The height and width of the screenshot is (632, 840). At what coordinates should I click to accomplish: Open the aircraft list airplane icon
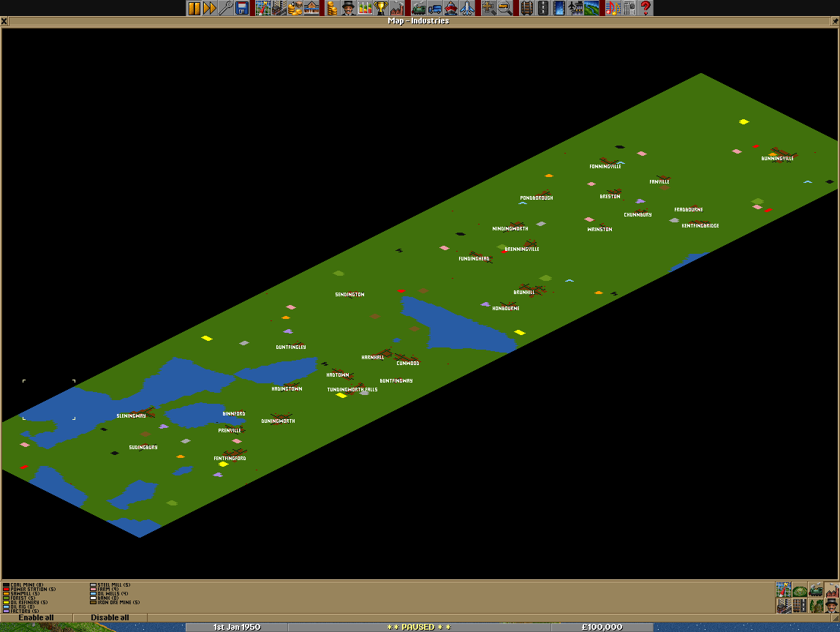click(x=467, y=8)
